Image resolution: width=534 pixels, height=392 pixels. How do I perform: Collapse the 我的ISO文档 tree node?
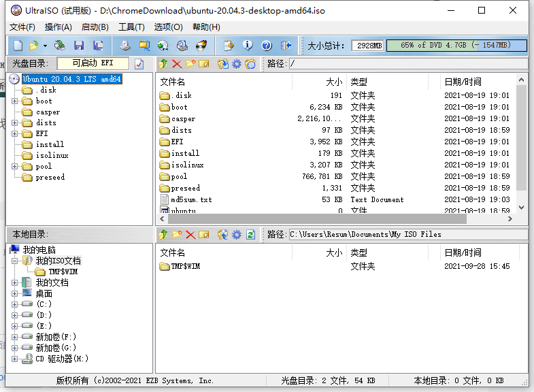point(14,261)
